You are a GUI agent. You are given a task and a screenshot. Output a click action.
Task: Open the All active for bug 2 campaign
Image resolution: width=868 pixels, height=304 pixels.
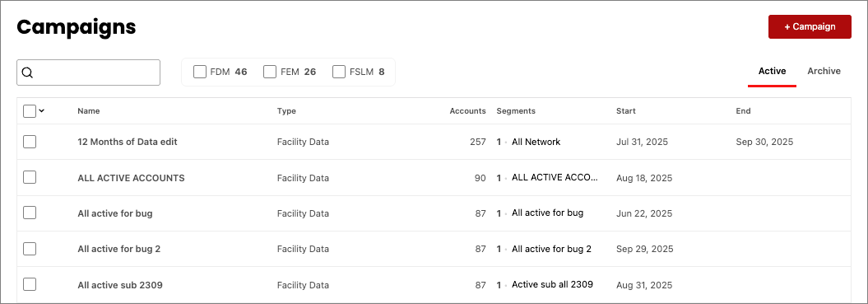coord(119,249)
